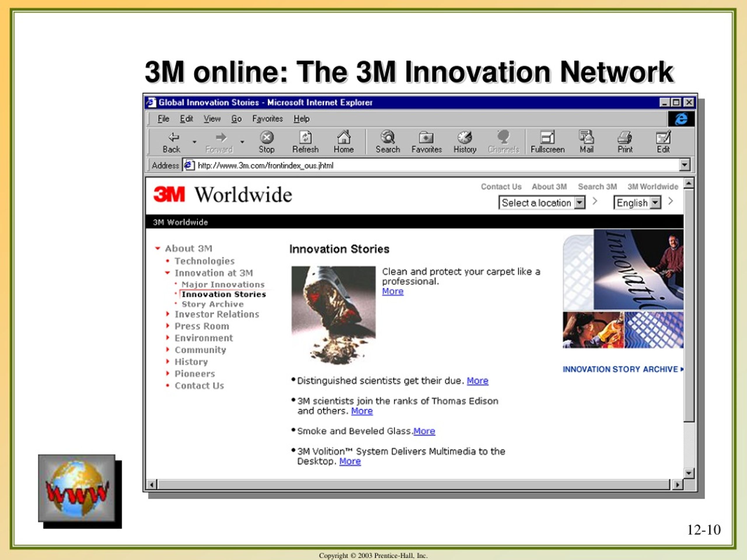Open the History toolbar button
747x560 pixels.
465,142
